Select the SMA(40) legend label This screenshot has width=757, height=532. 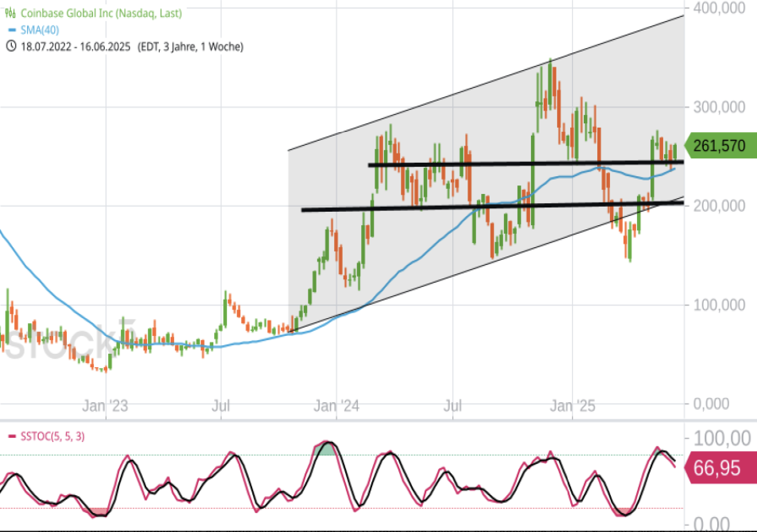pos(40,30)
